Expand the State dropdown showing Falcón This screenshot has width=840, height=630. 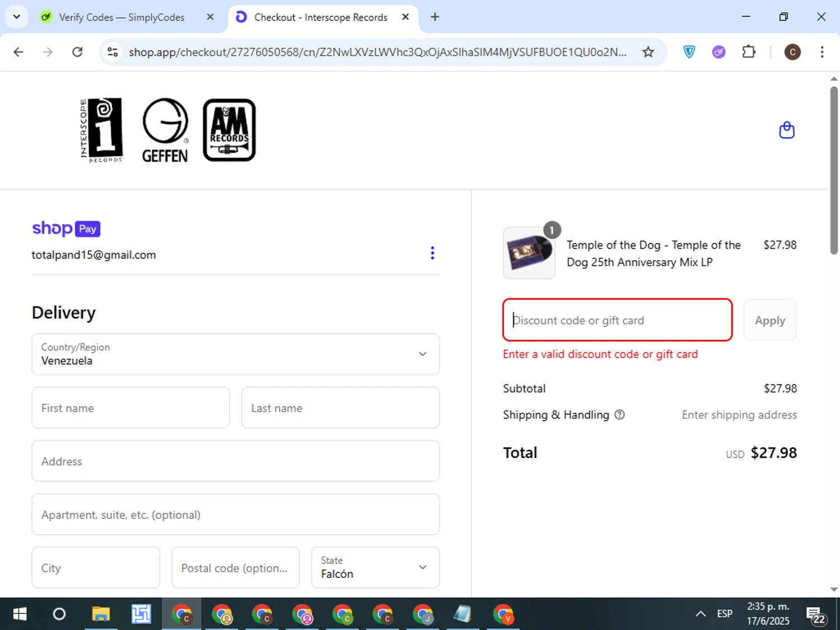point(375,568)
